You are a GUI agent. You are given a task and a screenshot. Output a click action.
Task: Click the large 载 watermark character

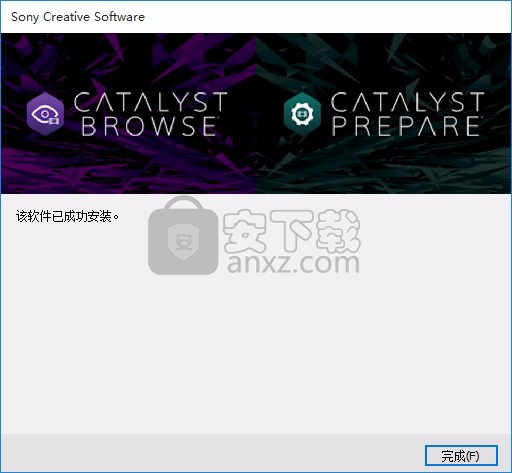[x=338, y=231]
